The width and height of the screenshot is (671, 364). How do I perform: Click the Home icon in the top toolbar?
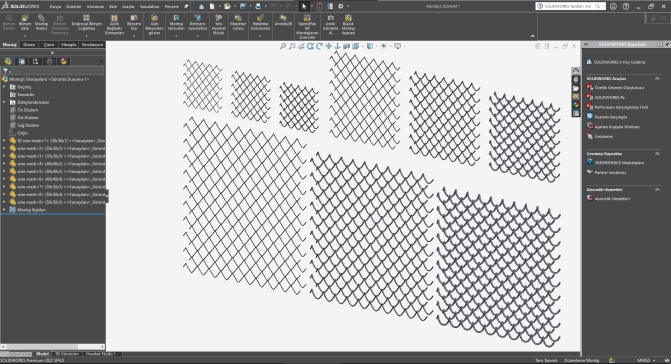click(201, 6)
